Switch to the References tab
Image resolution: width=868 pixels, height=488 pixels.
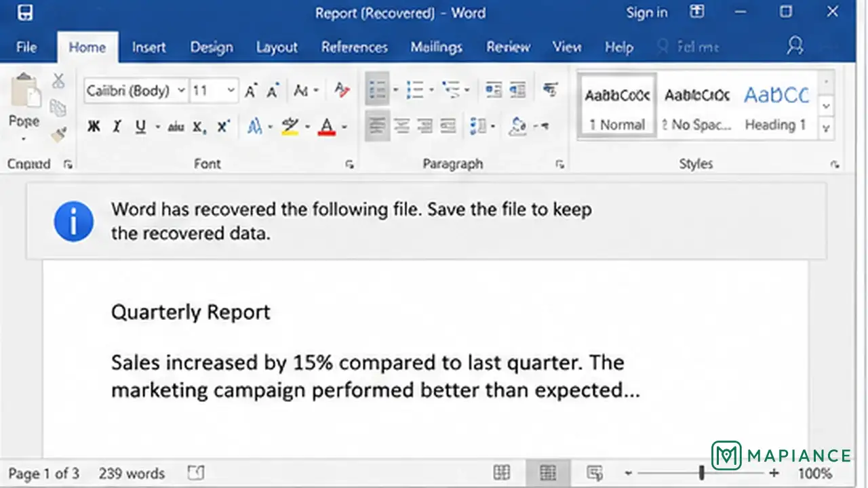[354, 47]
